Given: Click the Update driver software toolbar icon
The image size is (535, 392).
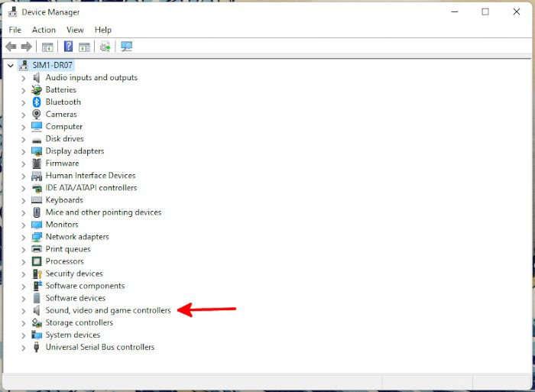Looking at the screenshot, I should [105, 47].
